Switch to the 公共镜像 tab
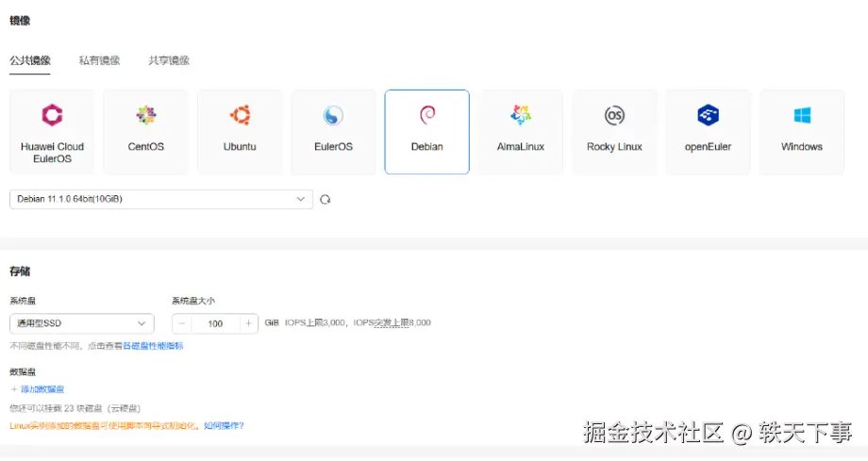The width and height of the screenshot is (868, 461). coord(30,60)
